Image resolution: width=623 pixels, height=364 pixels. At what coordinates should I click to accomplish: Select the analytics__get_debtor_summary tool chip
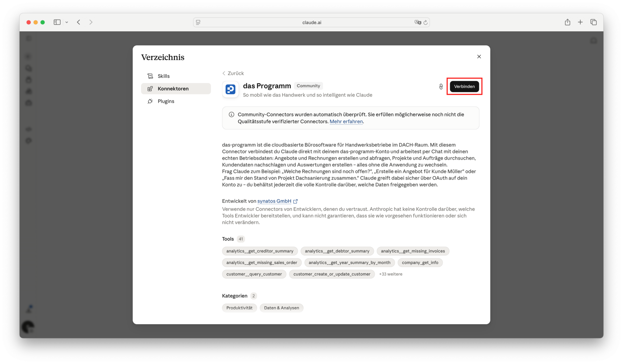(337, 251)
